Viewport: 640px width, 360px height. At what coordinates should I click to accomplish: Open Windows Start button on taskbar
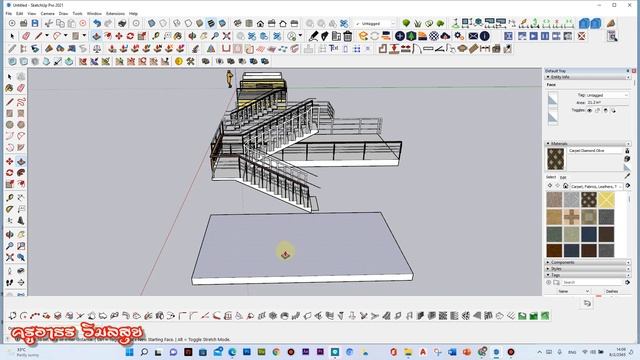click(130, 352)
